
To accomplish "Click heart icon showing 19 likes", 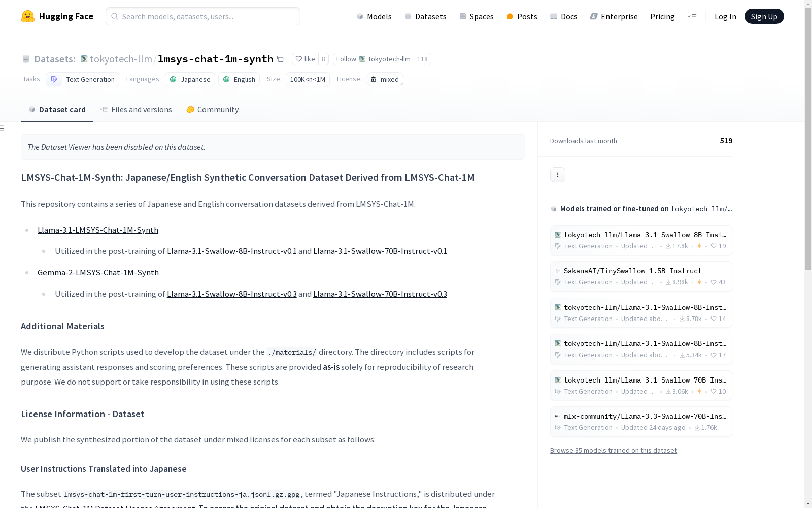I will tap(714, 246).
